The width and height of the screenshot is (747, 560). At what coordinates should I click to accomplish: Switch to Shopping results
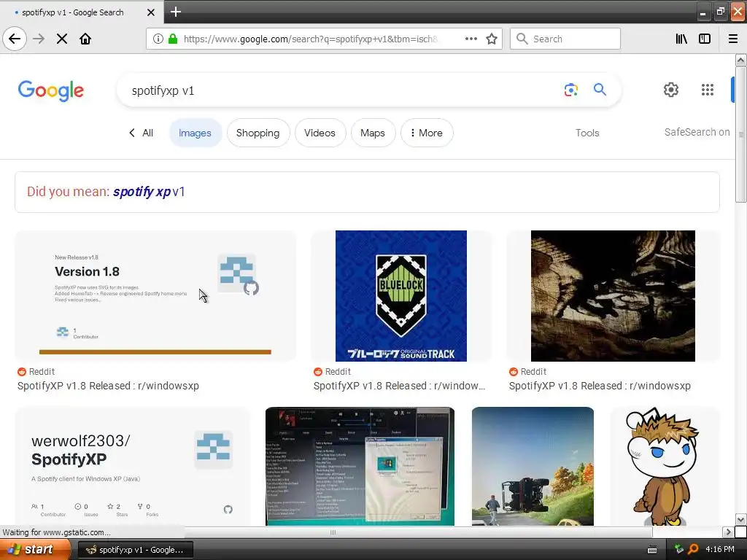tap(258, 133)
